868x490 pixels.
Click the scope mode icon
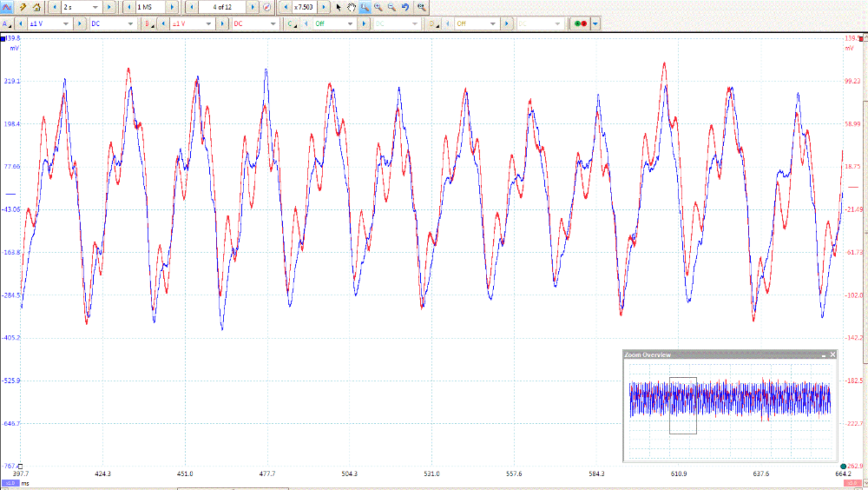(7, 6)
